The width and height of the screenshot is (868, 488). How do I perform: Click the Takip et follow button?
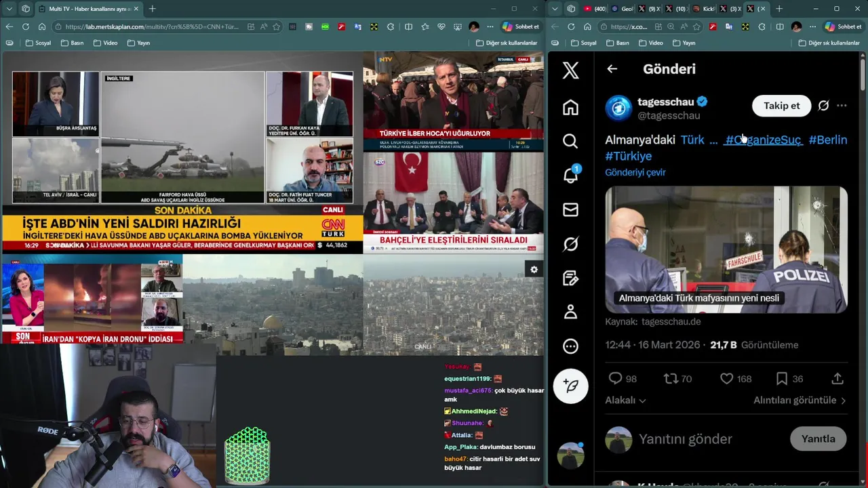781,106
